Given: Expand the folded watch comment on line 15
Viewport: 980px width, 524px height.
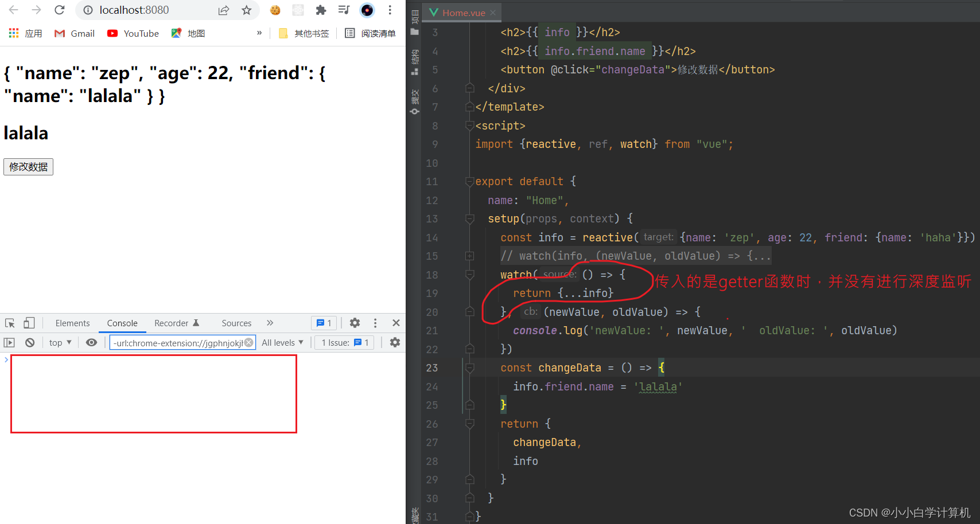Looking at the screenshot, I should [469, 256].
